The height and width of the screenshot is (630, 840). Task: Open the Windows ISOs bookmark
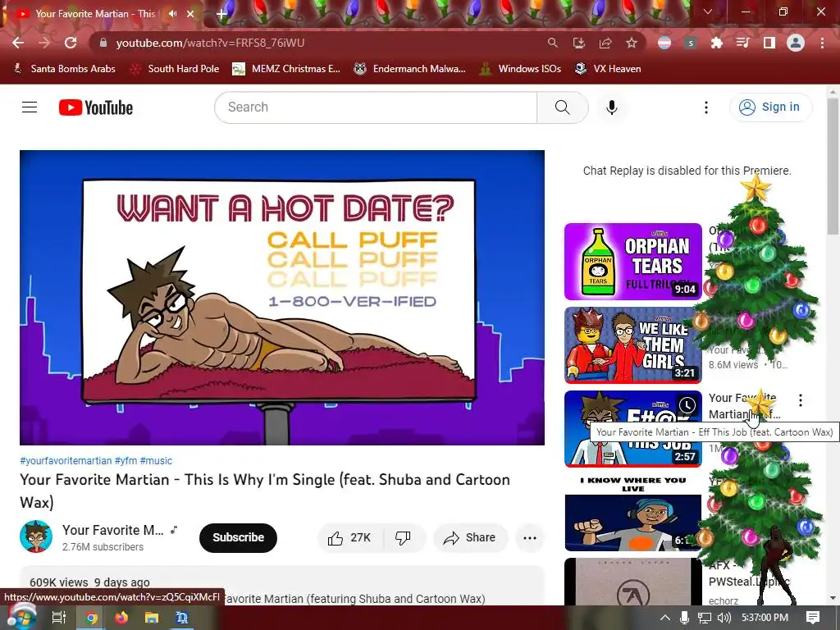pos(521,69)
